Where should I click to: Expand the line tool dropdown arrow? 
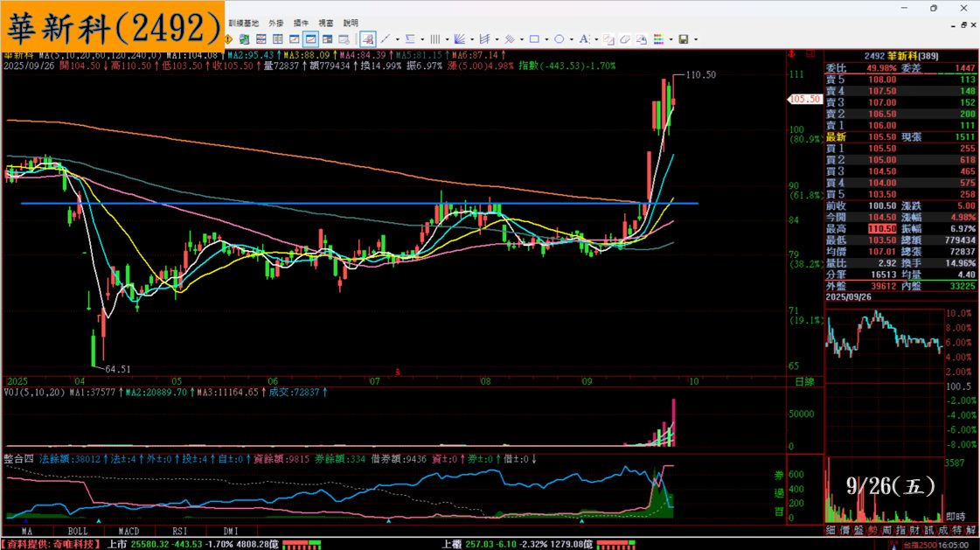[398, 39]
